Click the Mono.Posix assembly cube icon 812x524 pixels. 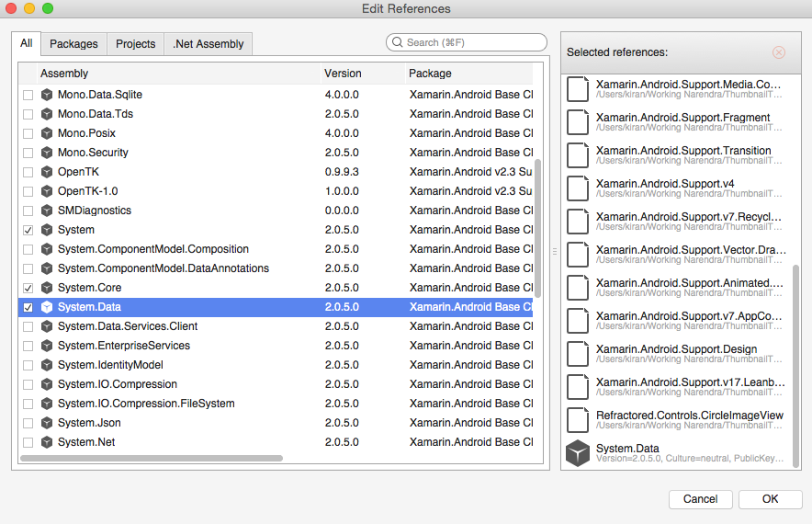pyautogui.click(x=47, y=133)
